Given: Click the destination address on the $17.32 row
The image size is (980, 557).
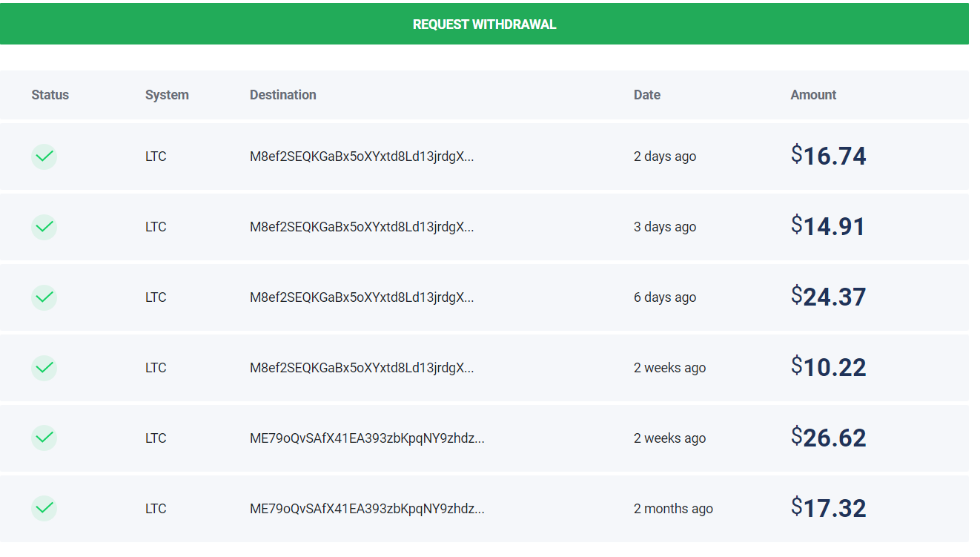Looking at the screenshot, I should pos(367,509).
